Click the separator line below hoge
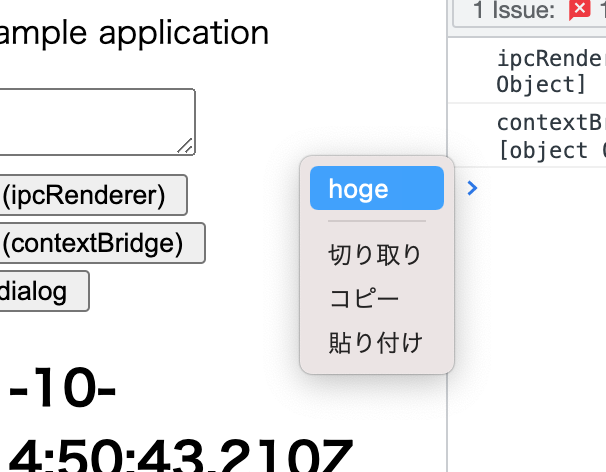 click(x=377, y=221)
